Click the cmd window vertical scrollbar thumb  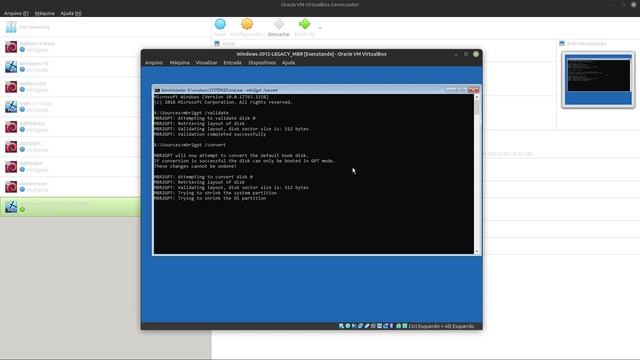[x=477, y=107]
